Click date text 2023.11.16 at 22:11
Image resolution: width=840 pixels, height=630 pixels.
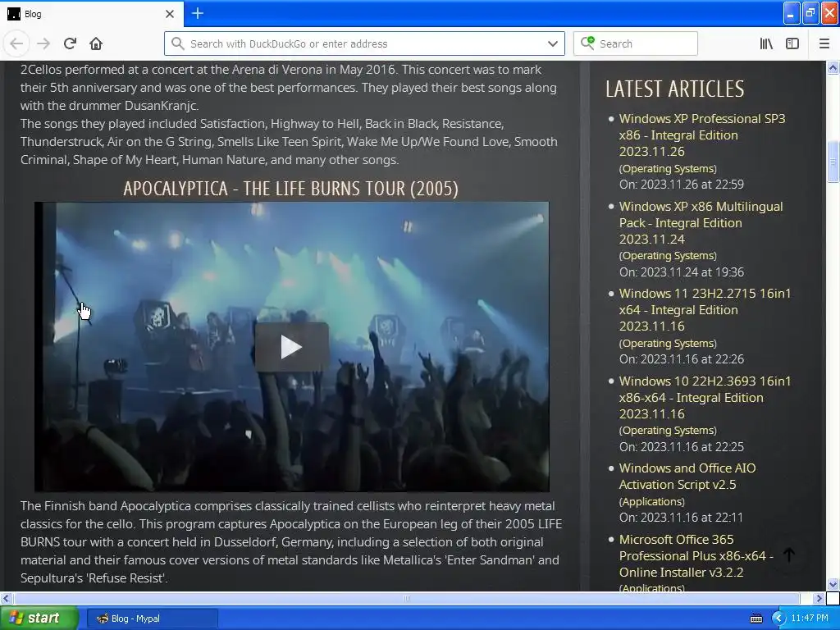pos(692,518)
